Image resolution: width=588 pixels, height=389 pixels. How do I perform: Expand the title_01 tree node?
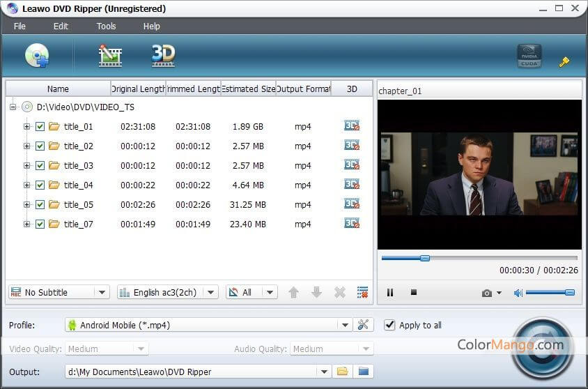(x=27, y=127)
